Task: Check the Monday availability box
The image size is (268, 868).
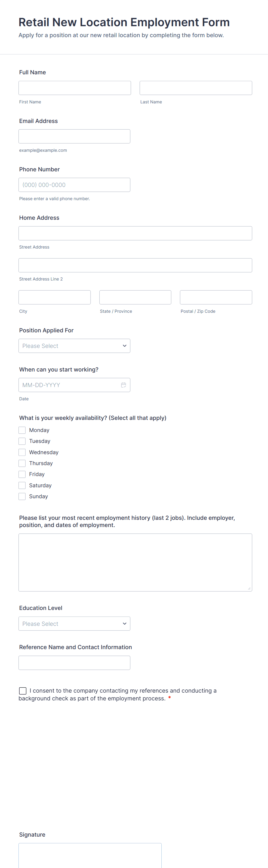Action: coord(22,430)
